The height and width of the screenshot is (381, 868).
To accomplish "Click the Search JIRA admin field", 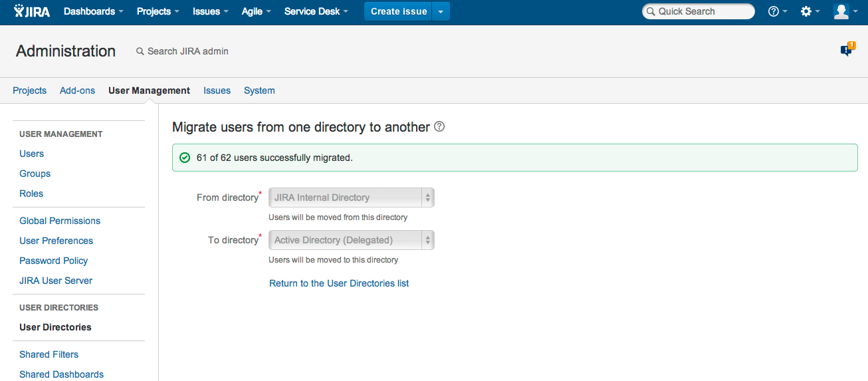I will [188, 51].
